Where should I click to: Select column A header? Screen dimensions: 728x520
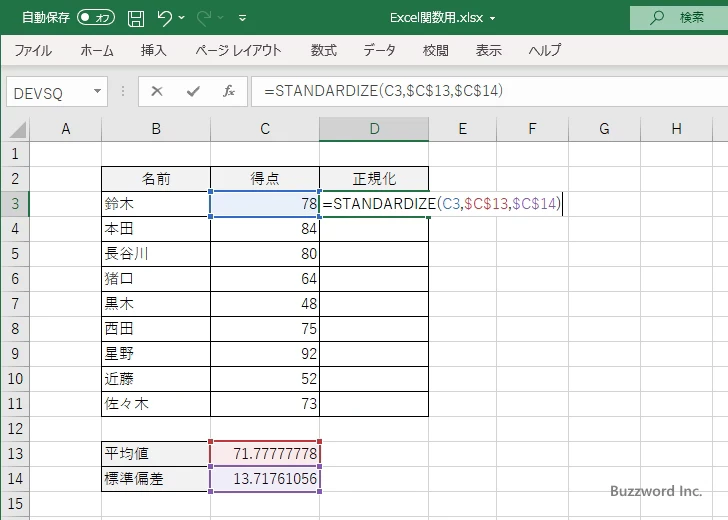pyautogui.click(x=65, y=129)
